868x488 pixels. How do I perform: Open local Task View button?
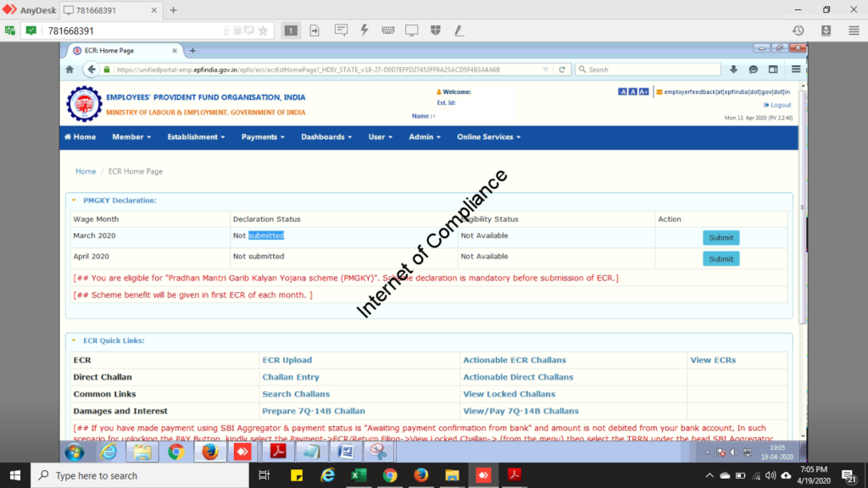pyautogui.click(x=264, y=475)
